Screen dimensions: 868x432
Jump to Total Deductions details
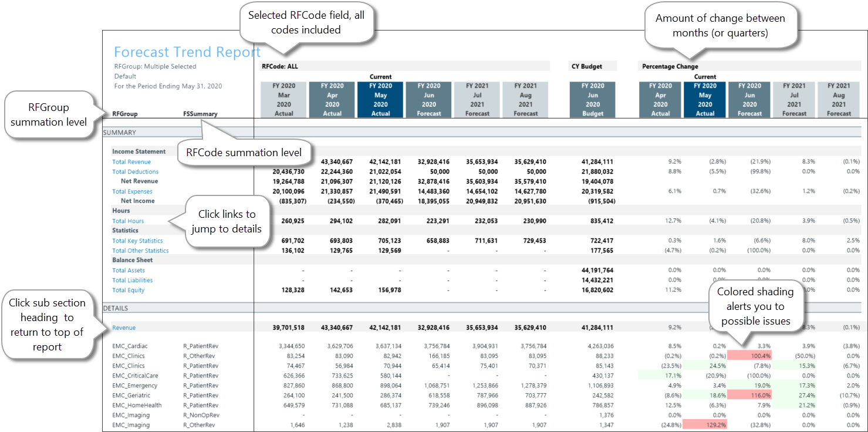pyautogui.click(x=135, y=172)
